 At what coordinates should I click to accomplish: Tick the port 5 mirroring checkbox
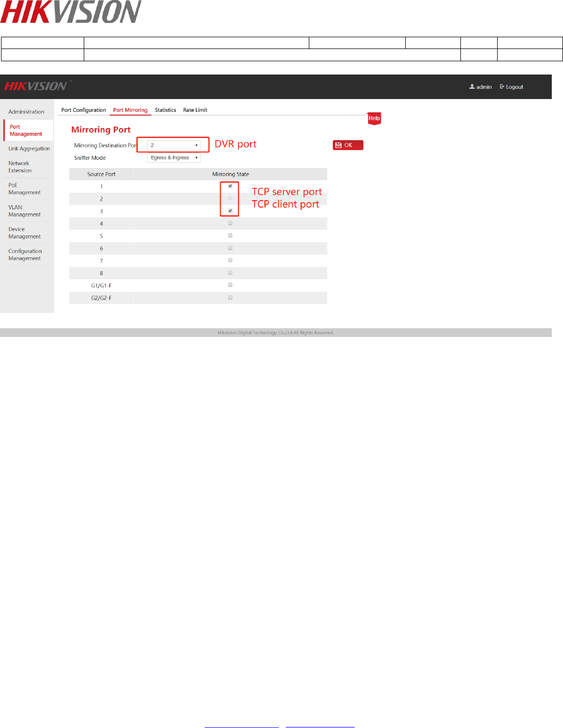[230, 235]
